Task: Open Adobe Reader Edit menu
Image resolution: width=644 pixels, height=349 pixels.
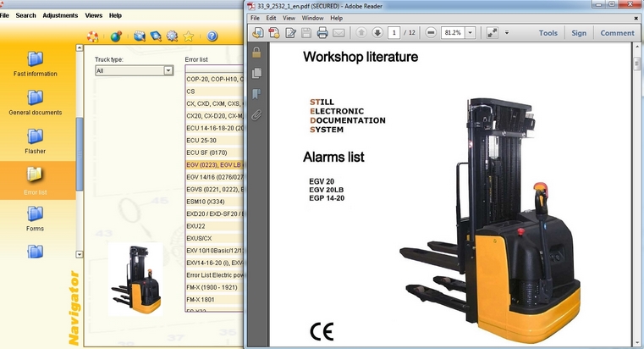Action: pos(271,18)
